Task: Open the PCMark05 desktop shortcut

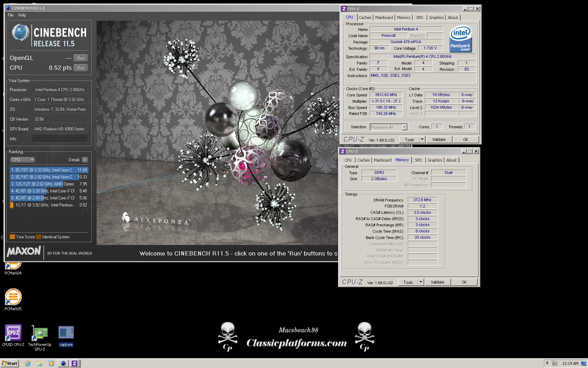Action: [13, 300]
